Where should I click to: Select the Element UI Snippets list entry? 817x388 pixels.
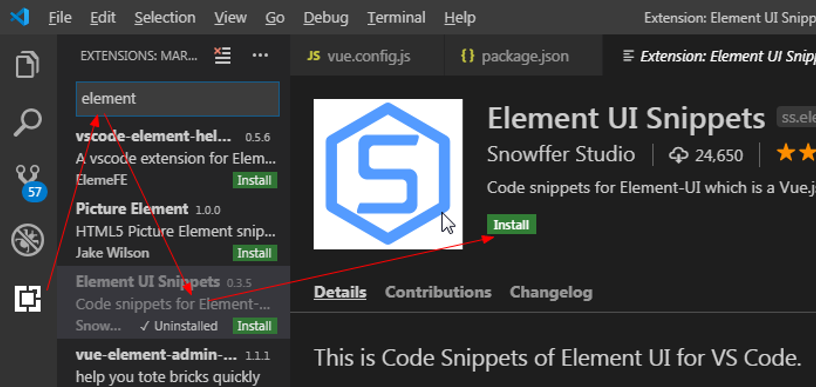(174, 302)
